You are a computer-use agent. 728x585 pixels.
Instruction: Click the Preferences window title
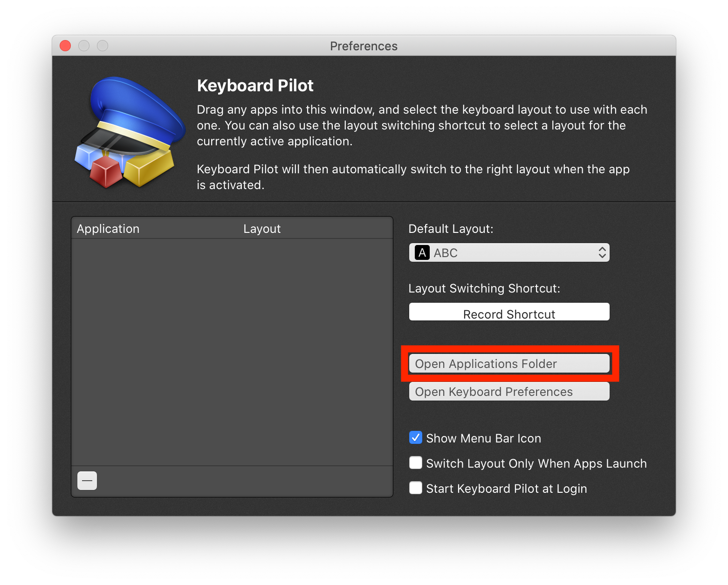364,46
